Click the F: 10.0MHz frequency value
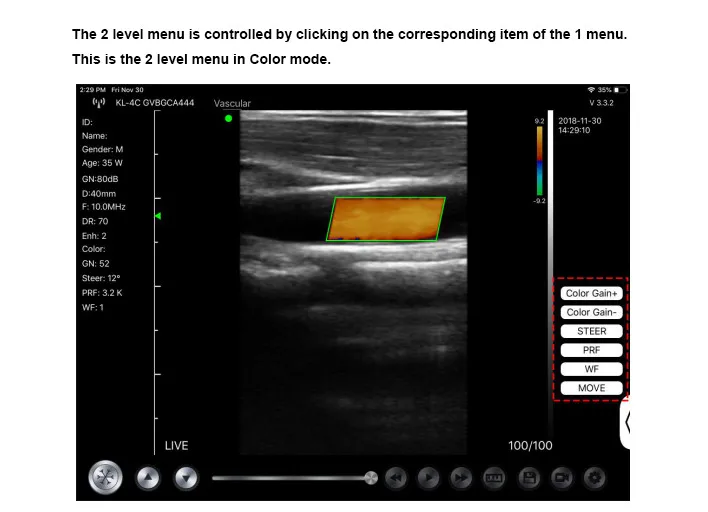The height and width of the screenshot is (512, 708). (x=104, y=207)
